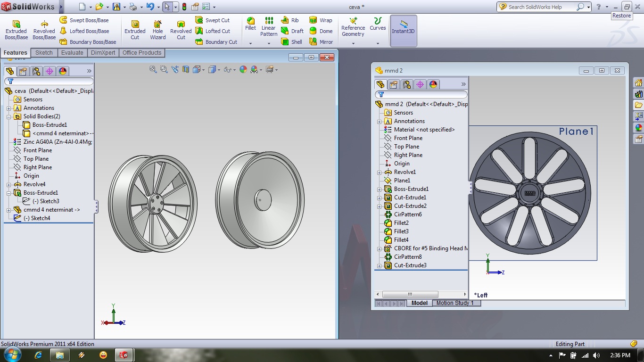This screenshot has height=362, width=644.
Task: Select Fillet3 in the mmd 2 tree
Action: click(401, 231)
